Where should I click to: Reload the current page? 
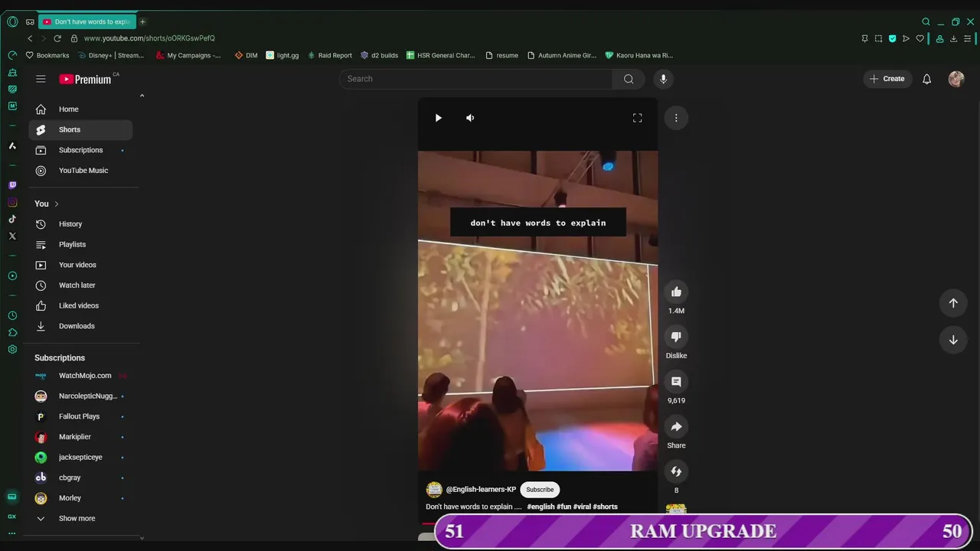(x=57, y=38)
